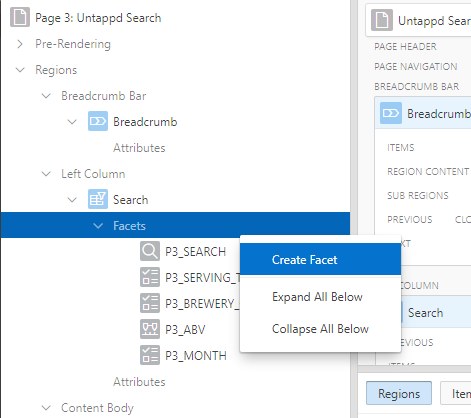Viewport: 471px width, 418px height.
Task: Collapse the Left Column node
Action: click(x=46, y=174)
